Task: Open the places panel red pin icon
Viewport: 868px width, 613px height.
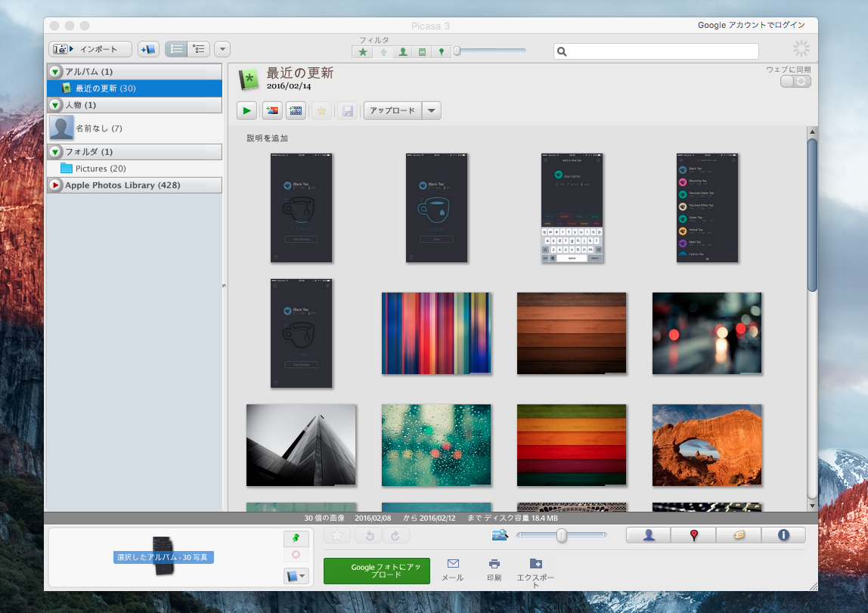Action: pos(693,535)
